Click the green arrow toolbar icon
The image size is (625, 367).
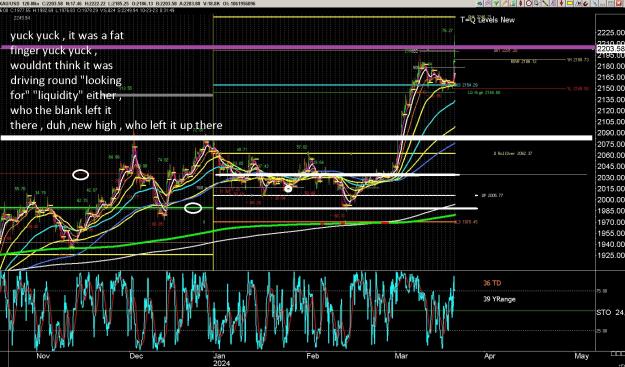(x=479, y=3)
